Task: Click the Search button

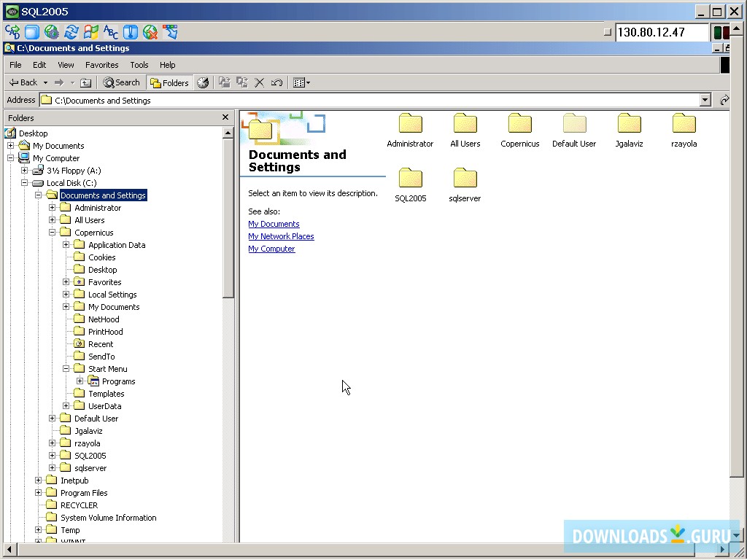Action: click(x=122, y=83)
